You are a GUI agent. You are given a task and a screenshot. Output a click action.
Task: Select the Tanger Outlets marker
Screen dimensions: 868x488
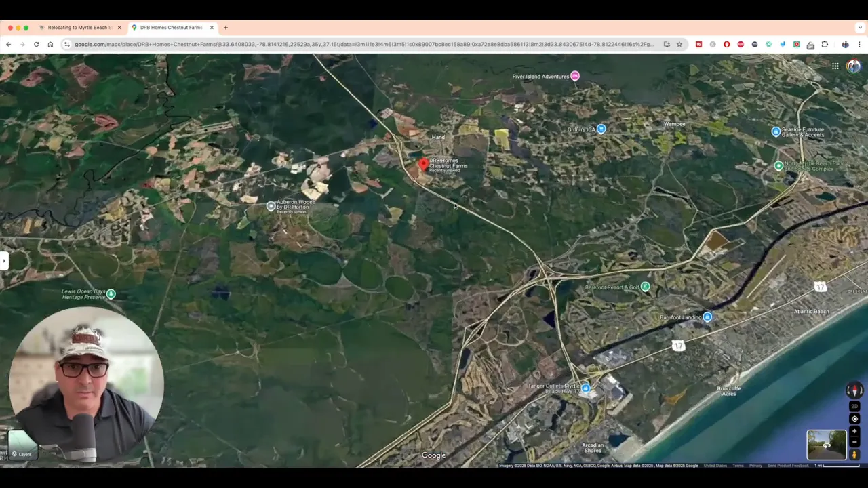tap(585, 388)
